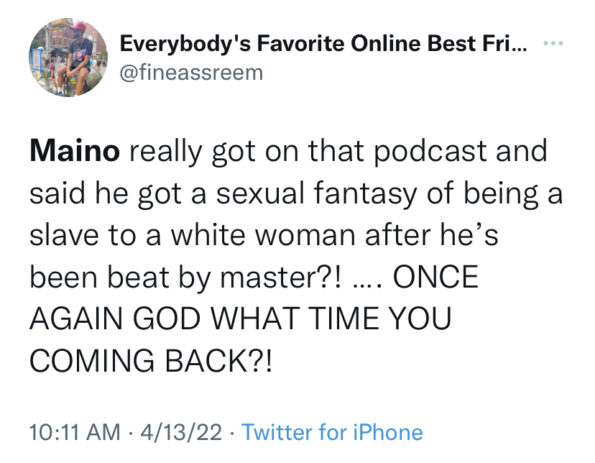Open the profile picture of @fineassreem
595x463 pixels.
click(x=68, y=57)
